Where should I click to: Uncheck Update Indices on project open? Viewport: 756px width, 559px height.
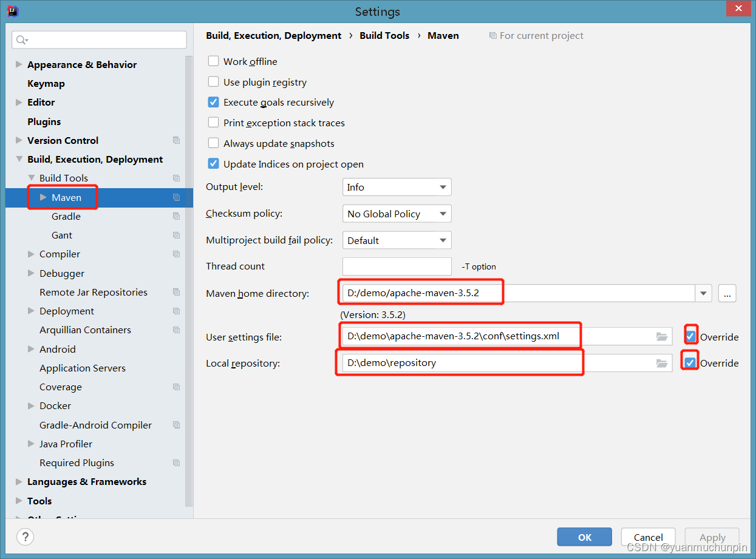[213, 164]
